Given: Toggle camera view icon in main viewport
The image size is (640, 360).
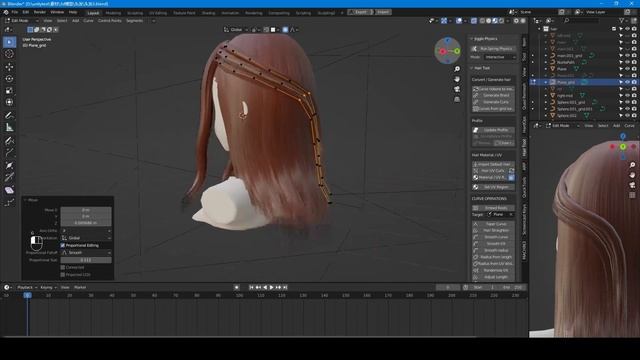Looking at the screenshot, I should point(457,89).
